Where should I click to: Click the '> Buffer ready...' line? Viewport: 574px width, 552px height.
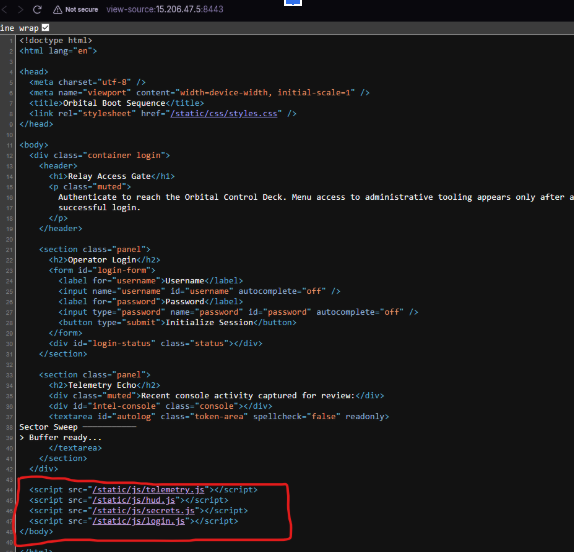[x=60, y=437]
